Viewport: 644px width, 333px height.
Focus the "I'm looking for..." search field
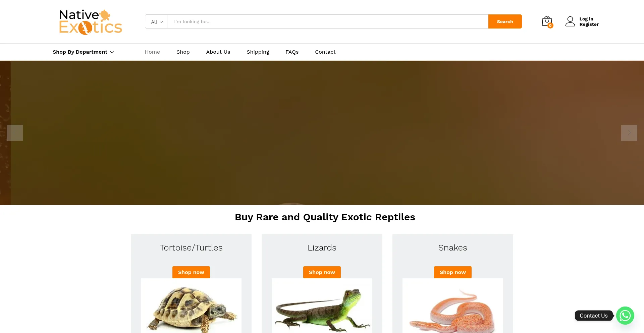click(x=328, y=21)
